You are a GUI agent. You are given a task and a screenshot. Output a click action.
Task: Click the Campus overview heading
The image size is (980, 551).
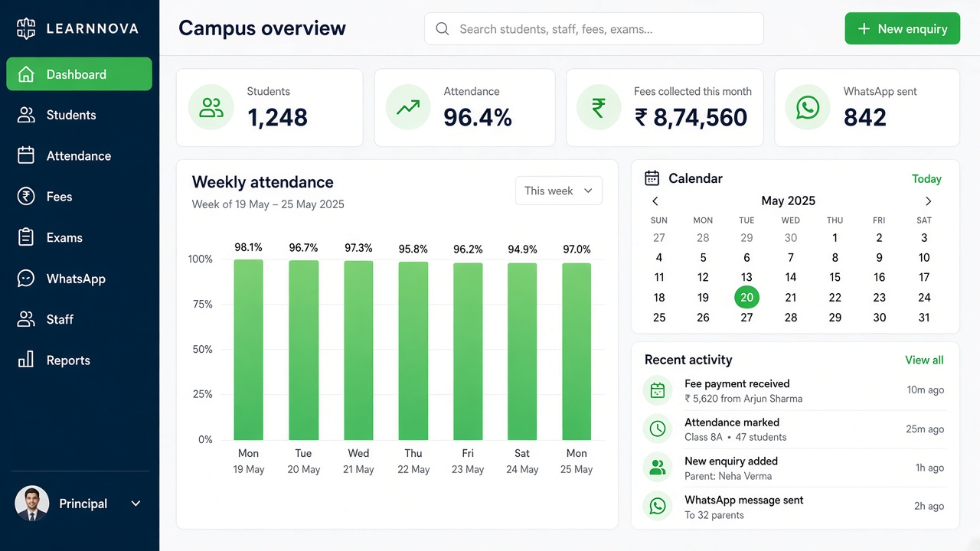(262, 28)
